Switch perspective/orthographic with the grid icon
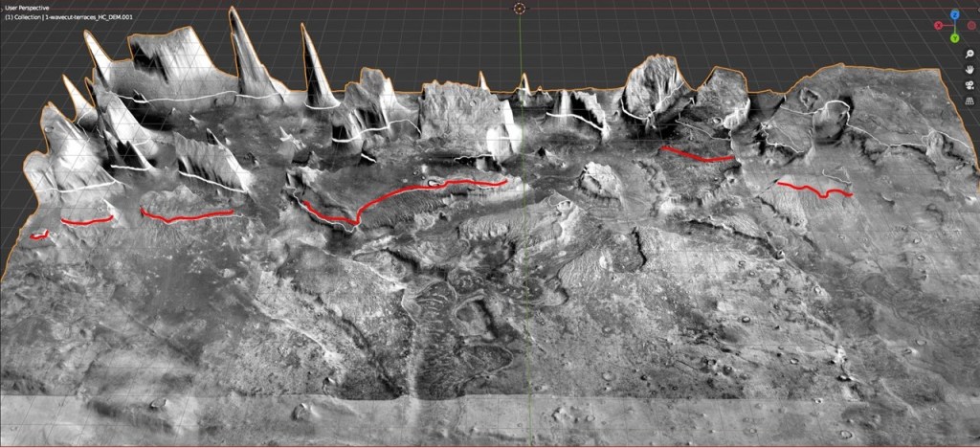 click(969, 100)
